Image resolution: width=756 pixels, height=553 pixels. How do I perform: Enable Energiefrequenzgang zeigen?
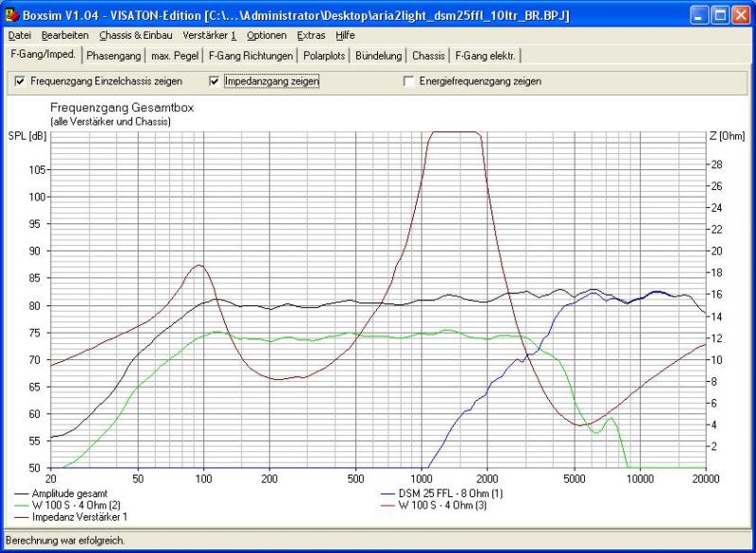coord(408,81)
